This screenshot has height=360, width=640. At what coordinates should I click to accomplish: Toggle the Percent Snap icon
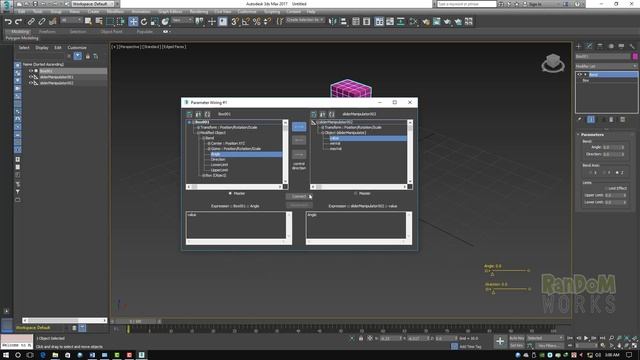point(257,21)
